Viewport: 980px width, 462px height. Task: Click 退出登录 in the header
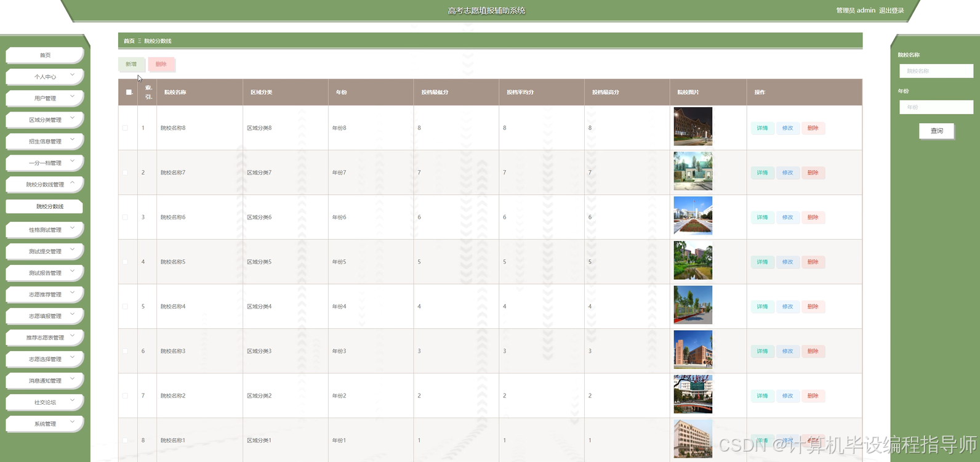(x=891, y=10)
